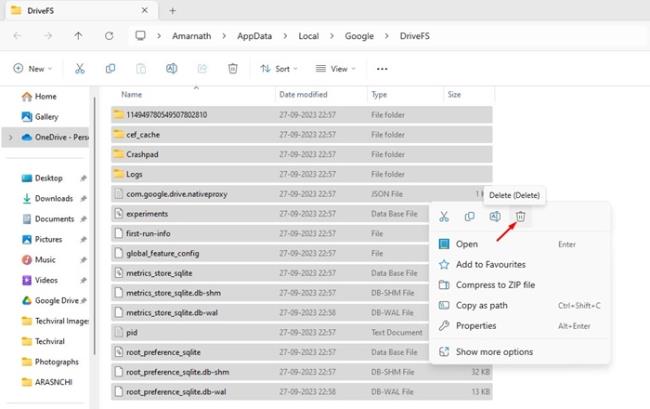Open the Sort dropdown
This screenshot has width=650, height=409.
click(x=279, y=69)
